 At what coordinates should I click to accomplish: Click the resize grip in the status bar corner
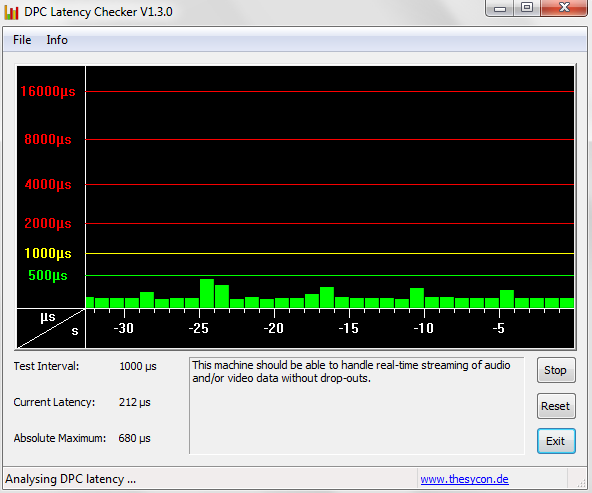(x=581, y=483)
